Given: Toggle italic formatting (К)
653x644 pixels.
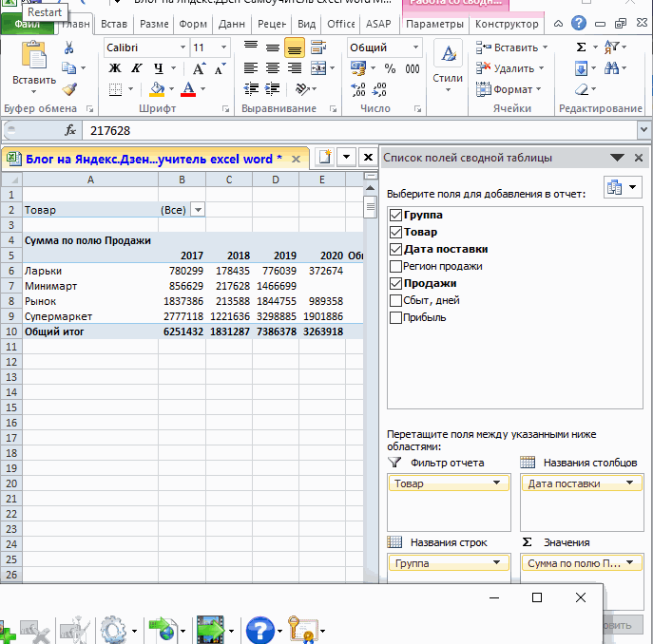Looking at the screenshot, I should click(136, 67).
